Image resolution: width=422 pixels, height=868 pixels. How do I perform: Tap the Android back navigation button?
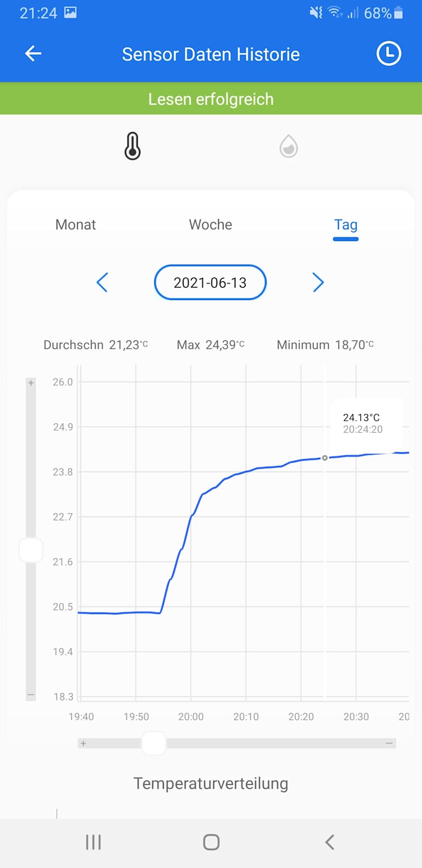tap(329, 842)
